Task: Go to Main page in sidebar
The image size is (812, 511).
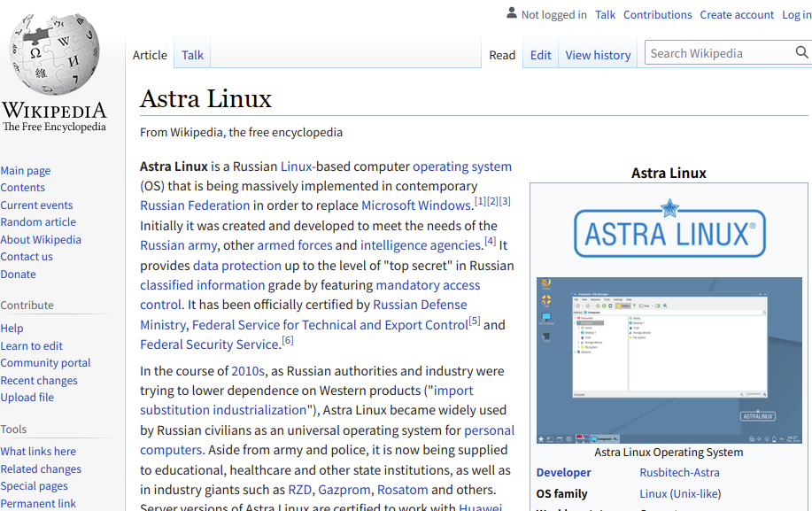Action: click(x=26, y=170)
